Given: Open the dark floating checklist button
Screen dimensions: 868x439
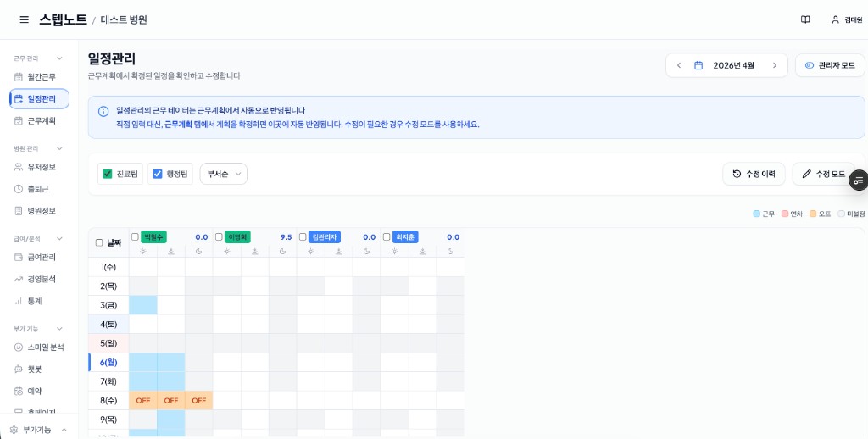Looking at the screenshot, I should [859, 181].
